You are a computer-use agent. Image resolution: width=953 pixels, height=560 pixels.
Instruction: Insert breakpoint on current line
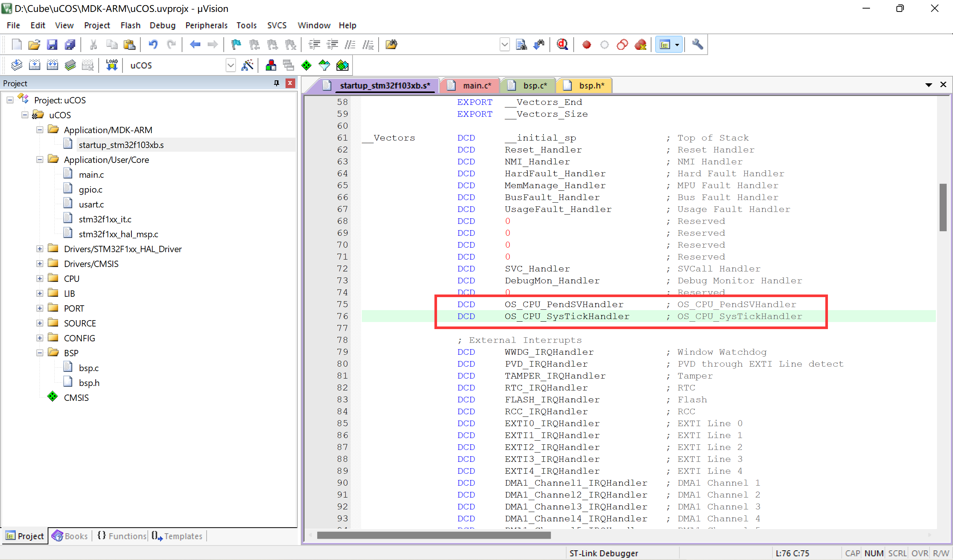[587, 44]
